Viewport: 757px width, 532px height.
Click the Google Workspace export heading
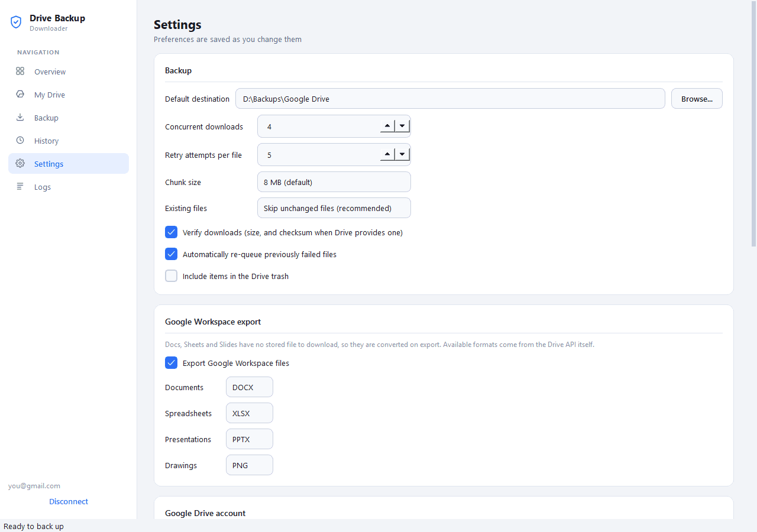click(213, 322)
